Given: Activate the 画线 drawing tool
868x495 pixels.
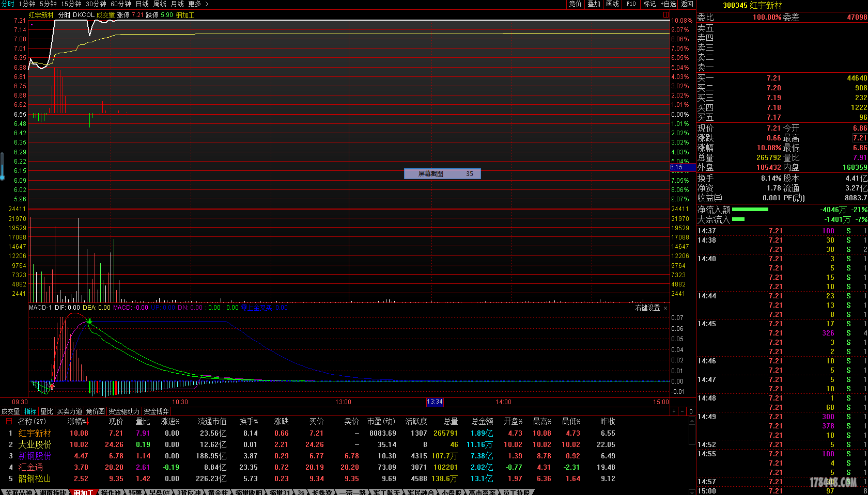Looking at the screenshot, I should click(612, 4).
